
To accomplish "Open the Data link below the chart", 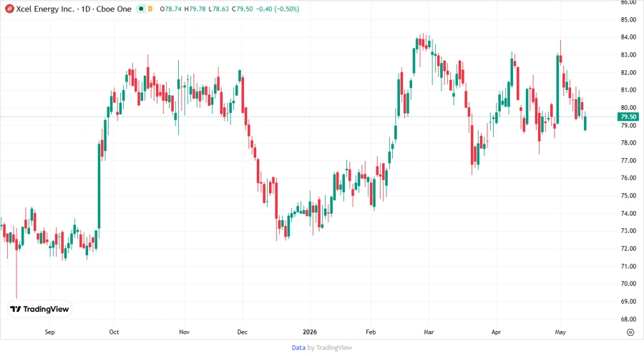I will pos(298,348).
